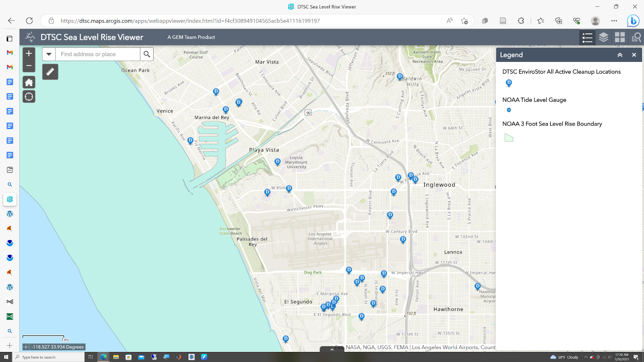Zoom in using the plus button
This screenshot has height=362, width=644.
tap(29, 53)
